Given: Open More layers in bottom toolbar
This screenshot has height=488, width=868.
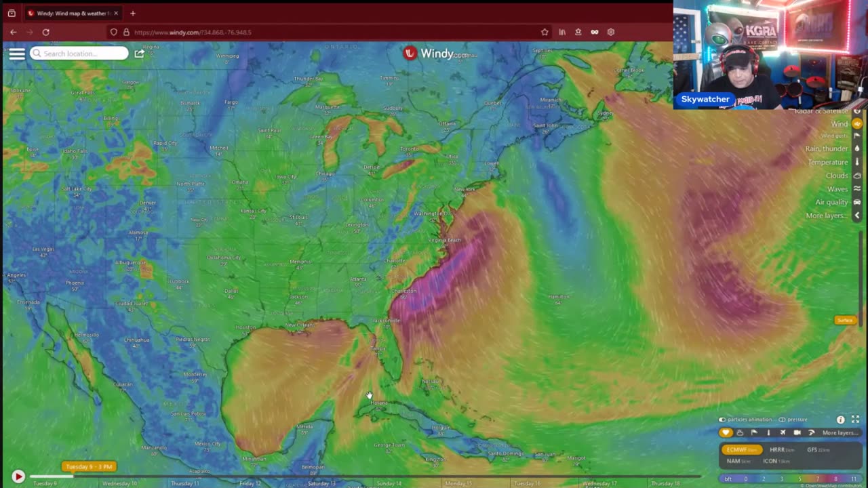Looking at the screenshot, I should coord(840,432).
